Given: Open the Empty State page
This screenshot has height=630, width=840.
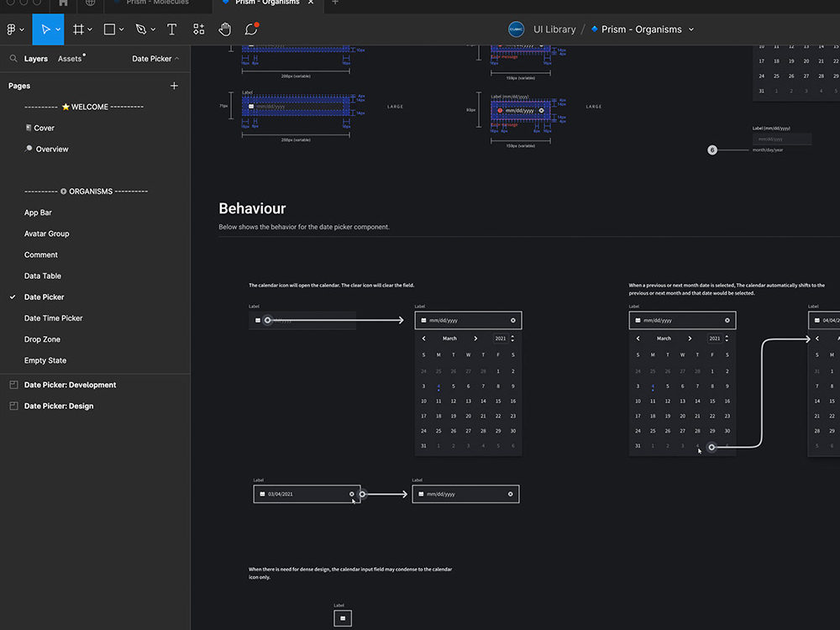Looking at the screenshot, I should pyautogui.click(x=45, y=360).
